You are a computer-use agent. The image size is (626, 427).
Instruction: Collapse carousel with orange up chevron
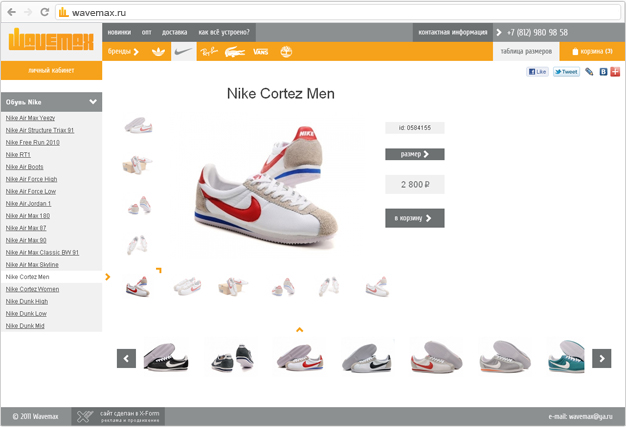[x=299, y=330]
